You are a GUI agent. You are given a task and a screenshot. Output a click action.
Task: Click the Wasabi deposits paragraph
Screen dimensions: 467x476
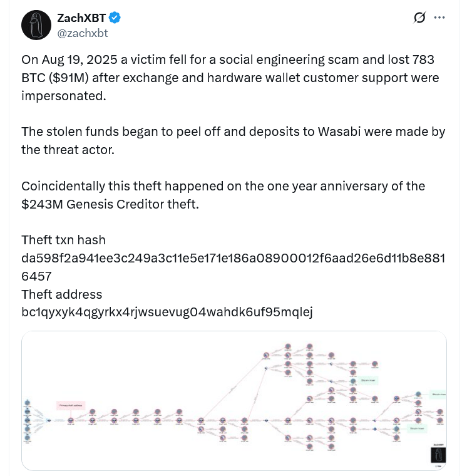tap(233, 141)
